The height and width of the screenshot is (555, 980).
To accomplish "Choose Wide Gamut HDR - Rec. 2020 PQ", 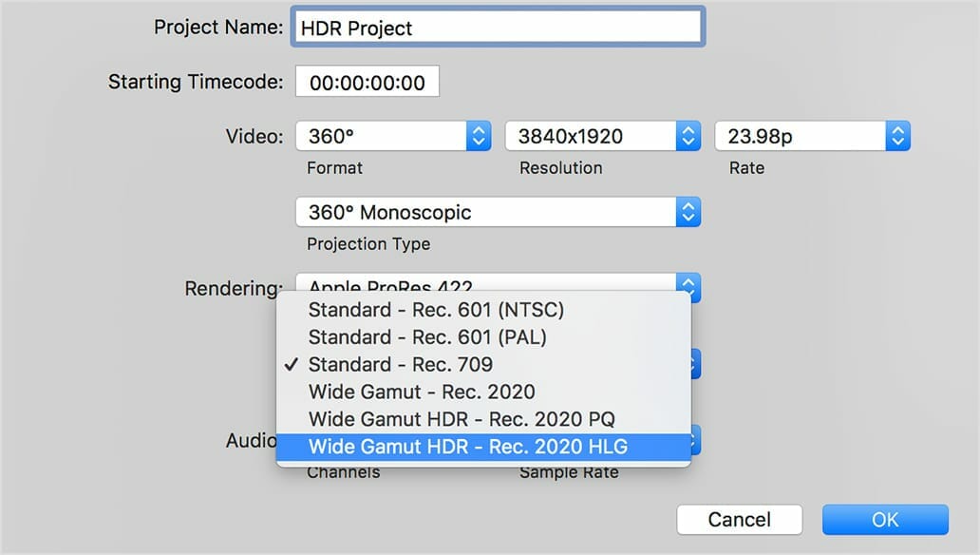I will (483, 419).
